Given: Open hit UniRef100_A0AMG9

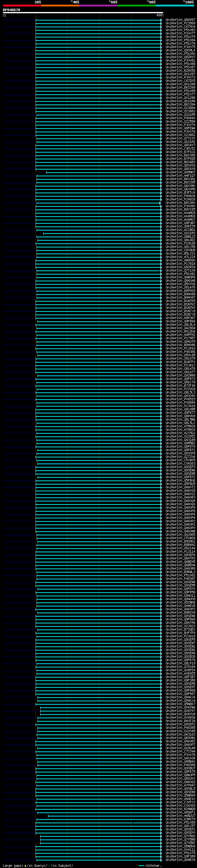Looking at the screenshot, I should click(180, 213).
